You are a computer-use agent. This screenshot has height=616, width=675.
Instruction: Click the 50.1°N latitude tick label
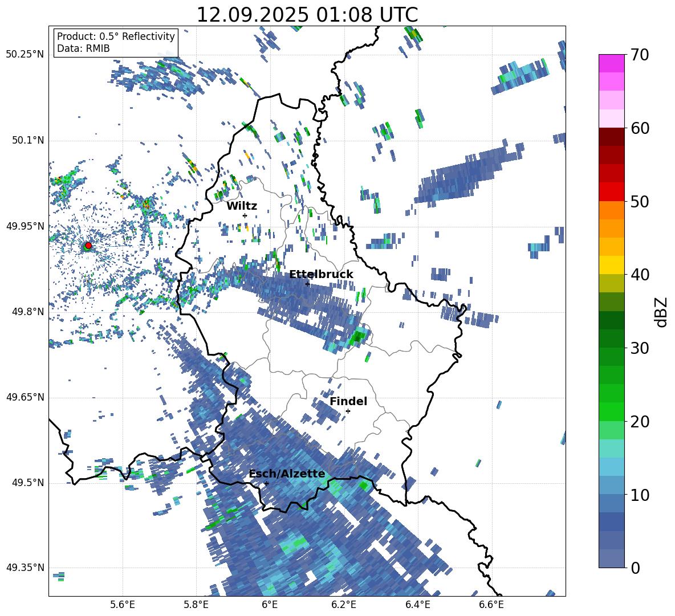pyautogui.click(x=28, y=140)
